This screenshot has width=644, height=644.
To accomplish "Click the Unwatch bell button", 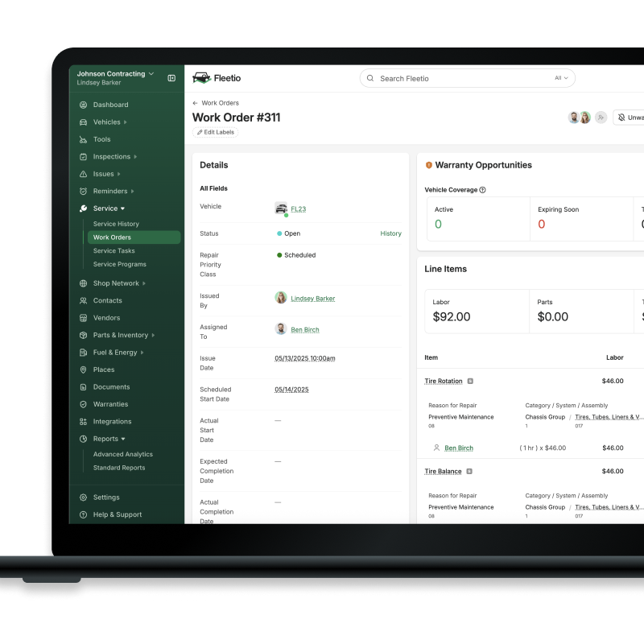I will [x=629, y=118].
